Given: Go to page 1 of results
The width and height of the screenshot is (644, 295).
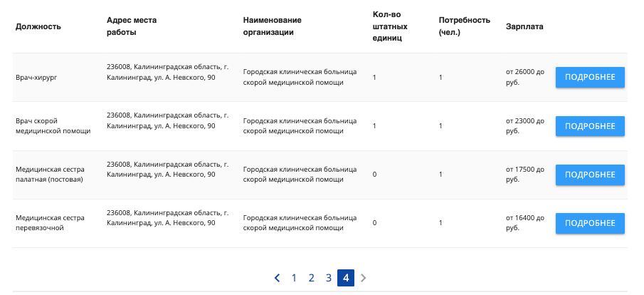Looking at the screenshot, I should point(294,278).
